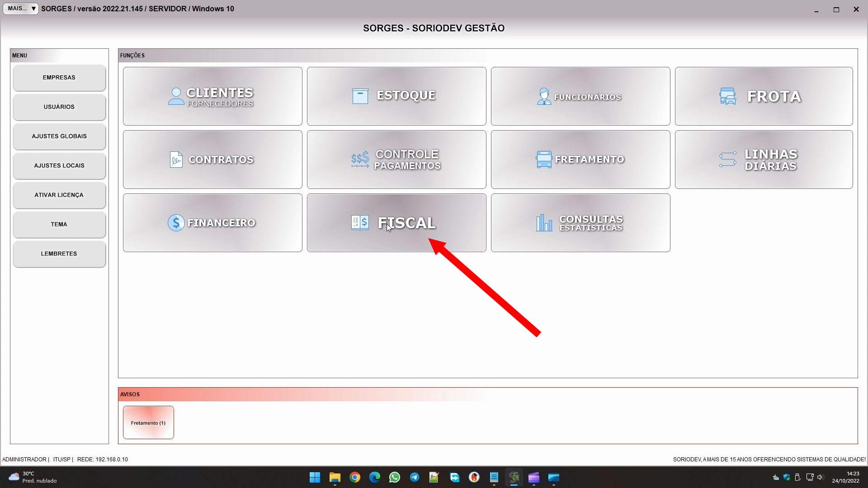Viewport: 868px width, 488px height.
Task: Click the Empresas menu button
Action: click(59, 78)
